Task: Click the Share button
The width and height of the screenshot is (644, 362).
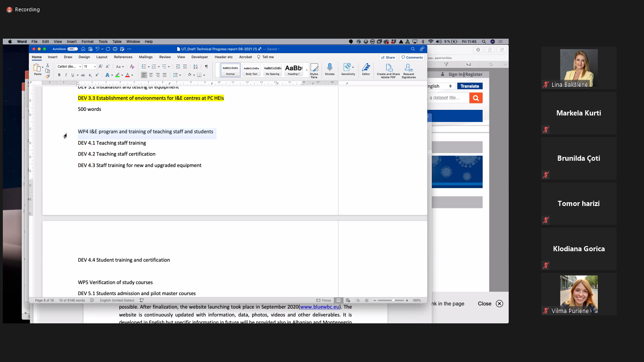Action: click(x=388, y=58)
